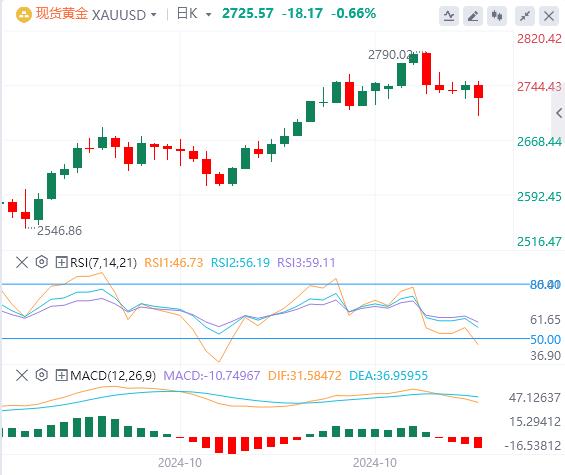565x475 pixels.
Task: Click the RSI 50.00 level label
Action: [x=546, y=339]
